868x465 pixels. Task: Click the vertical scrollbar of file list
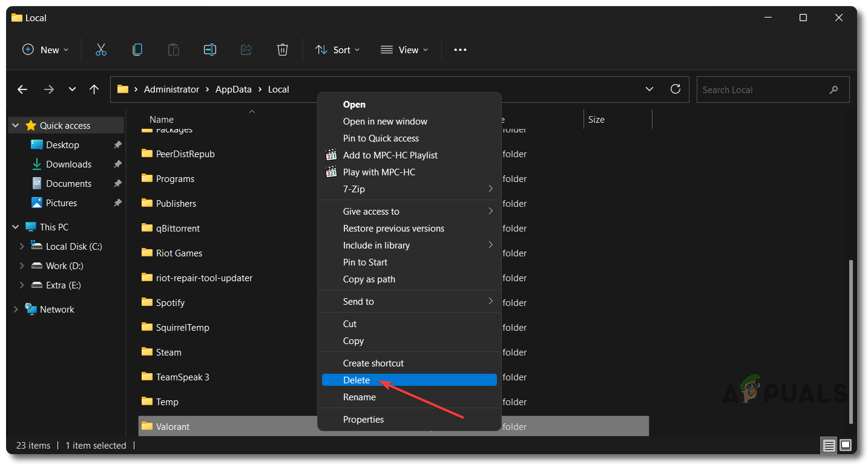pyautogui.click(x=850, y=341)
